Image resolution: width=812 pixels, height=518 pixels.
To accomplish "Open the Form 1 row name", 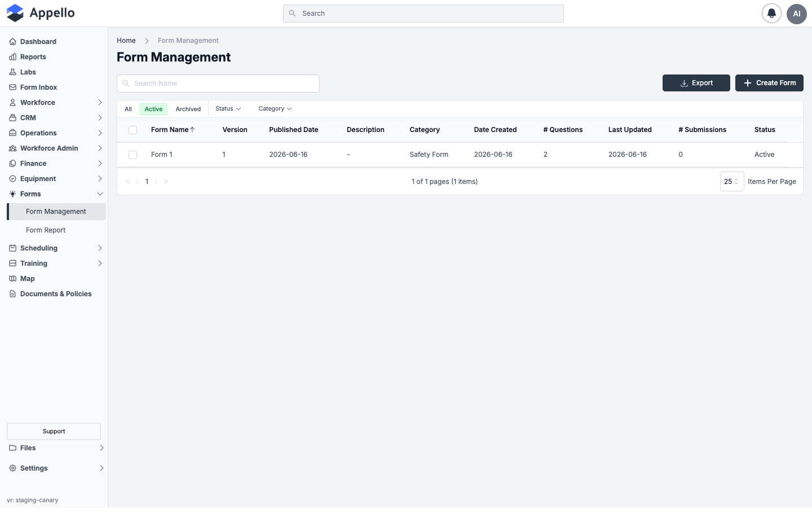I will point(162,155).
